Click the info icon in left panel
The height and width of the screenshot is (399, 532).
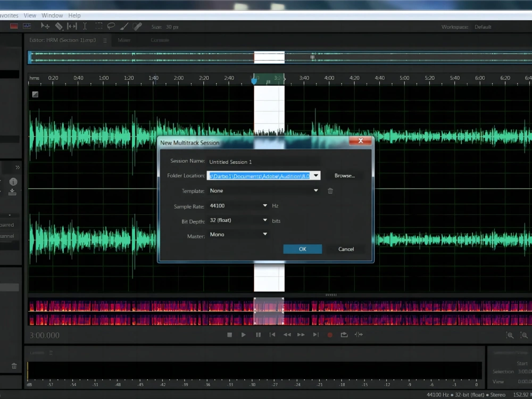[13, 182]
